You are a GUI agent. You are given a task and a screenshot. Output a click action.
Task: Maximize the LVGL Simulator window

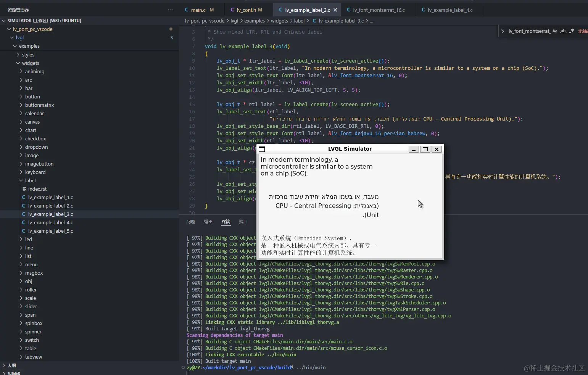[x=425, y=149]
